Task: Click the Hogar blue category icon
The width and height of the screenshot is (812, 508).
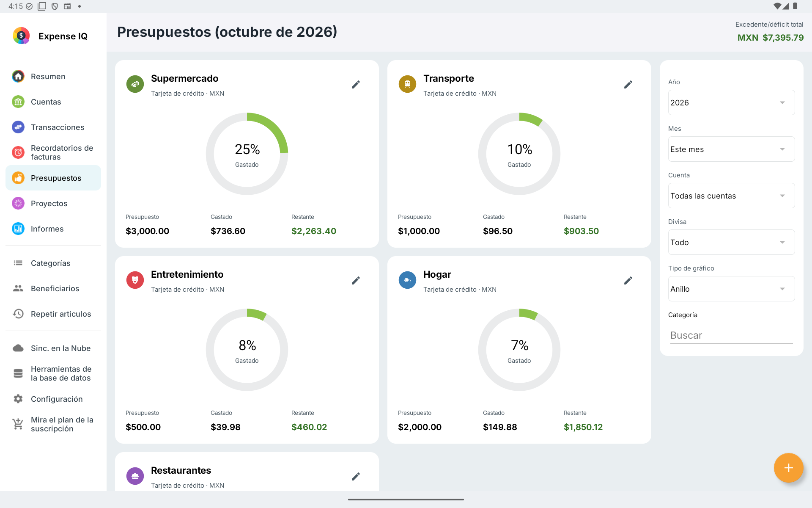Action: (x=407, y=280)
